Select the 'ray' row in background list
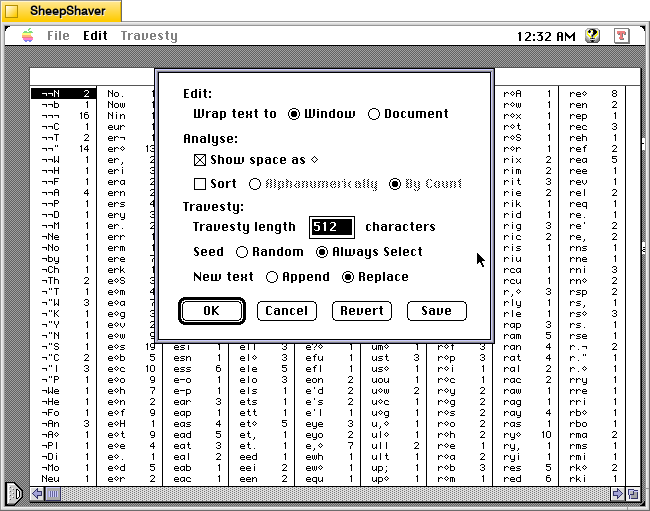Screen dimensions: 650x511 [526, 413]
